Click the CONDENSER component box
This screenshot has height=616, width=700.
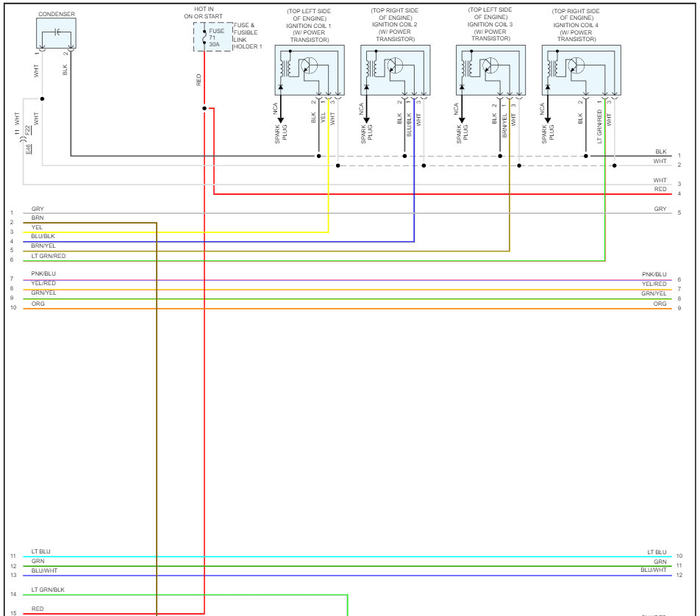point(56,33)
